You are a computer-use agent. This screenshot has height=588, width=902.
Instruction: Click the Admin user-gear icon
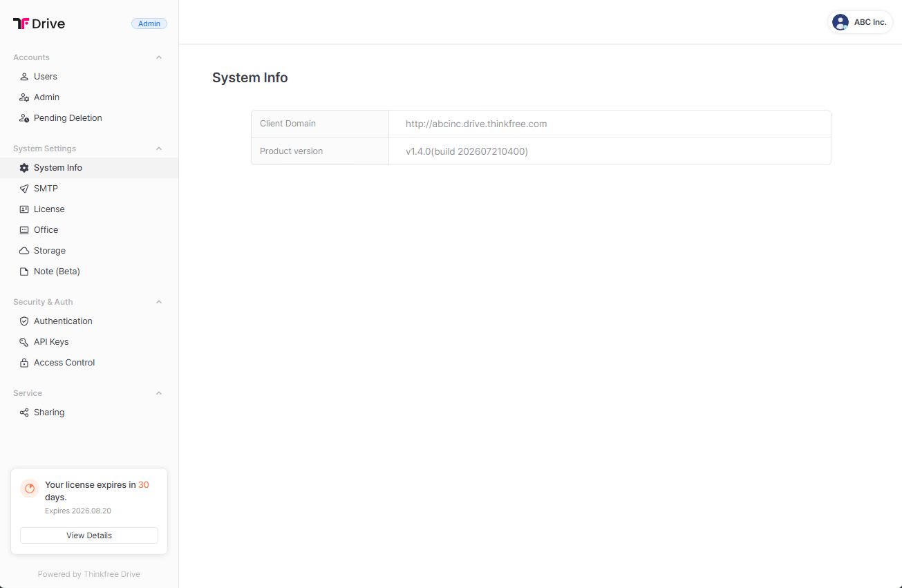pyautogui.click(x=24, y=97)
